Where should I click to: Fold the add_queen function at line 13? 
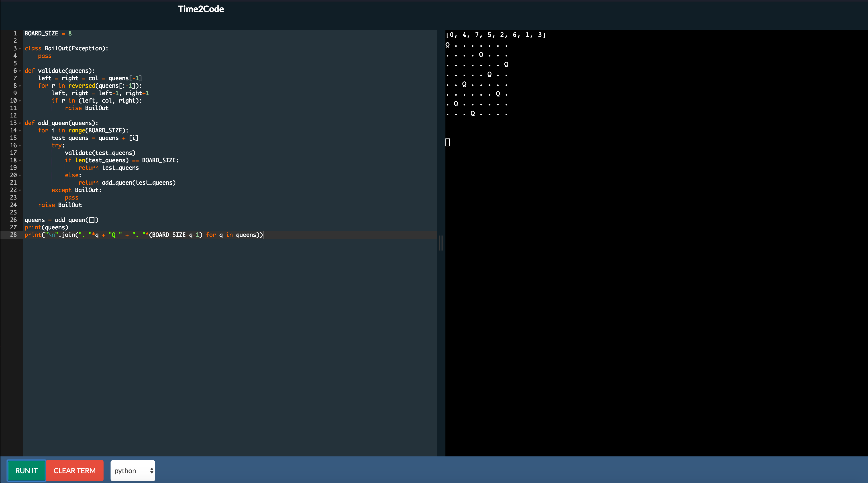coord(20,123)
